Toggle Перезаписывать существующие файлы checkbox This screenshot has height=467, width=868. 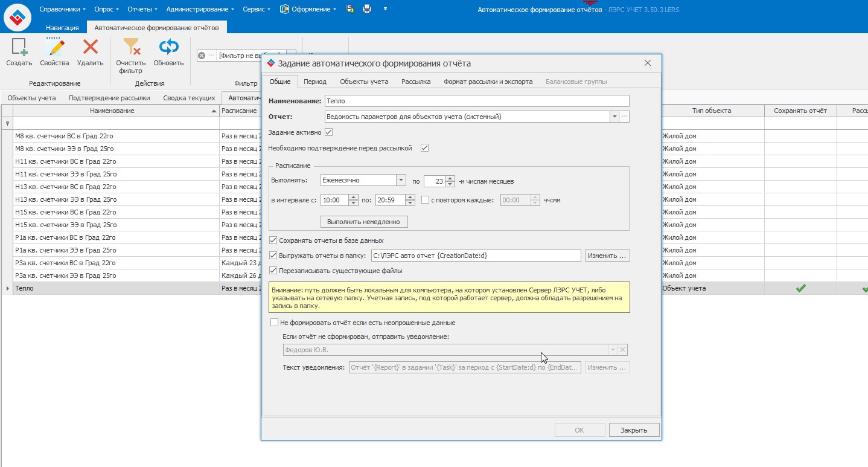pyautogui.click(x=273, y=271)
